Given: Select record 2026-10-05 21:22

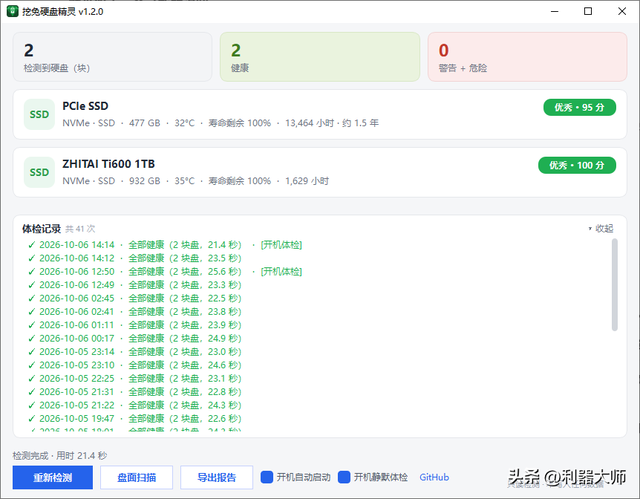Looking at the screenshot, I should coord(135,405).
